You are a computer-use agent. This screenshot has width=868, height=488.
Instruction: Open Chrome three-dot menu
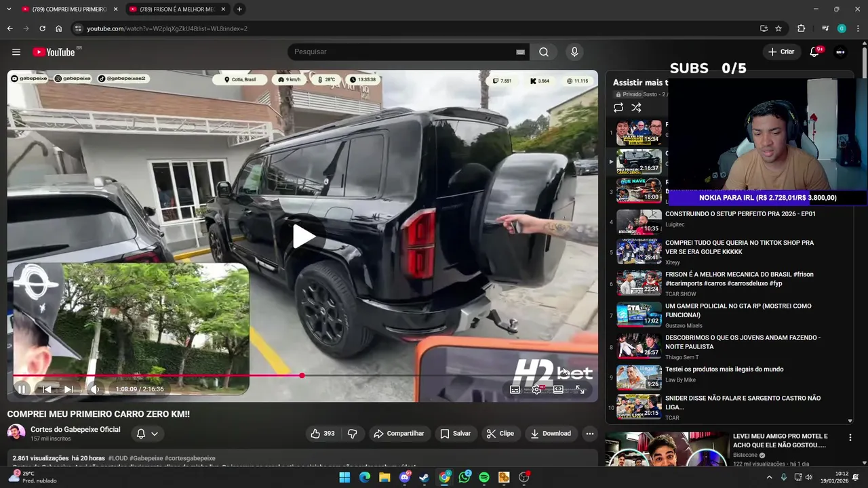859,28
